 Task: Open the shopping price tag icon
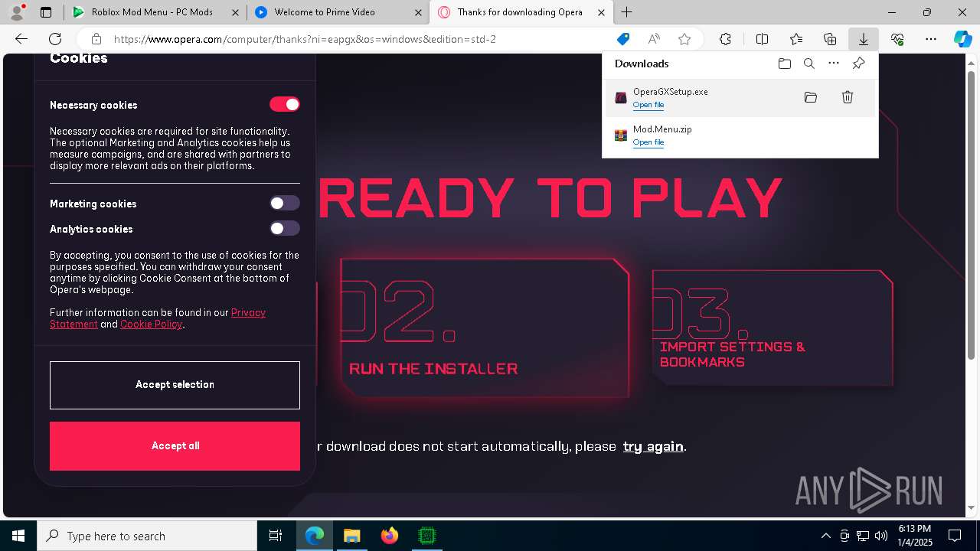point(623,39)
